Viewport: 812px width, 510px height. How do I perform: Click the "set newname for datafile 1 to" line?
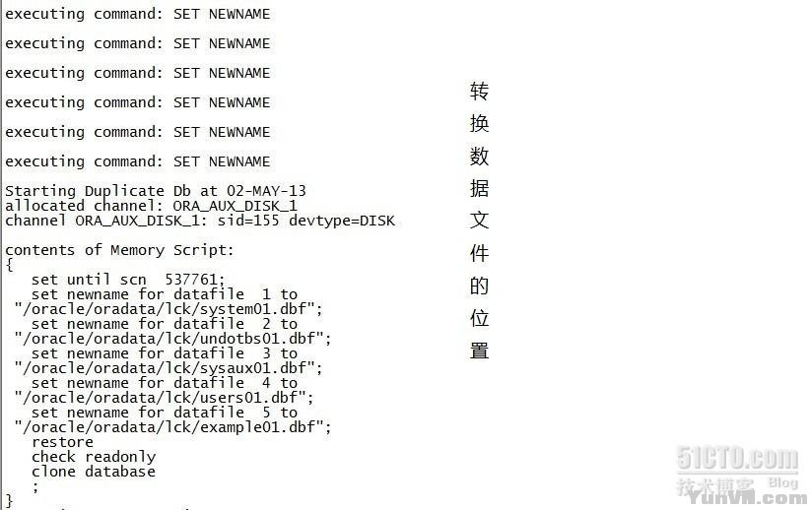(x=164, y=294)
